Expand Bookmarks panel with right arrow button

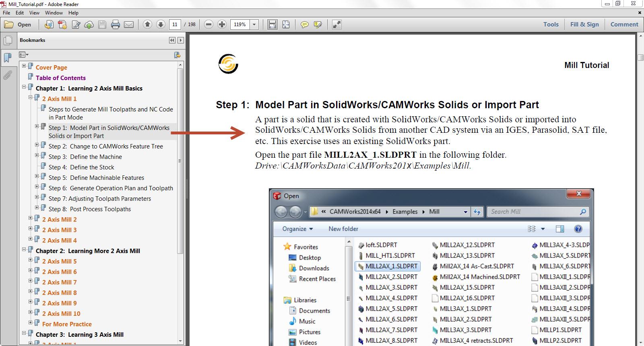coord(181,40)
